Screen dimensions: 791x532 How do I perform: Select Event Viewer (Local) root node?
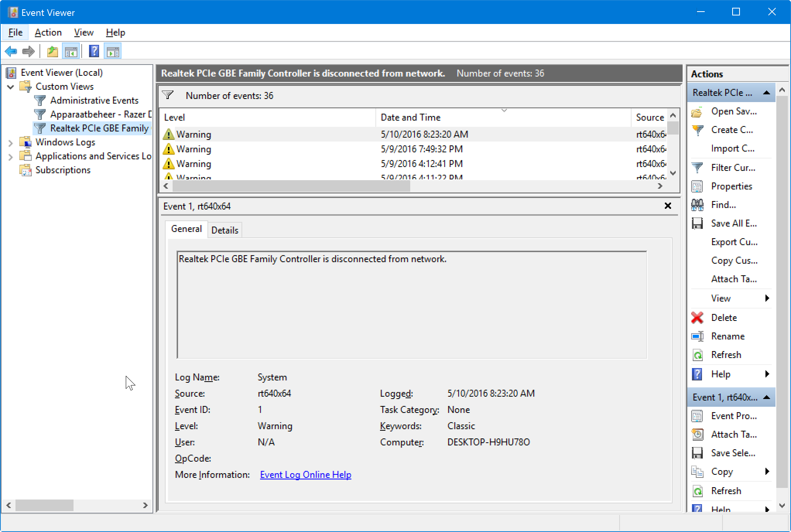62,73
